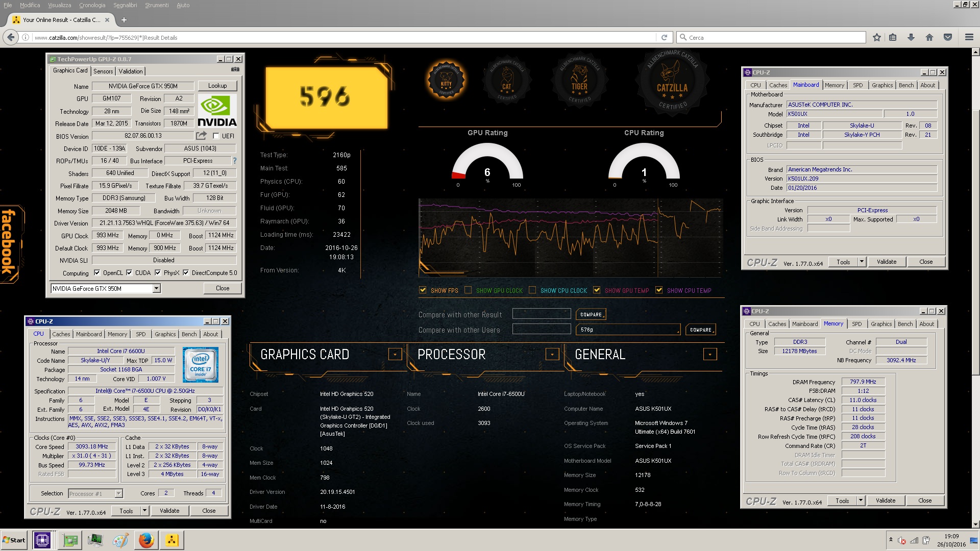This screenshot has height=551, width=980.
Task: Open Tools dropdown arrow in Mainboard window
Action: click(x=862, y=262)
